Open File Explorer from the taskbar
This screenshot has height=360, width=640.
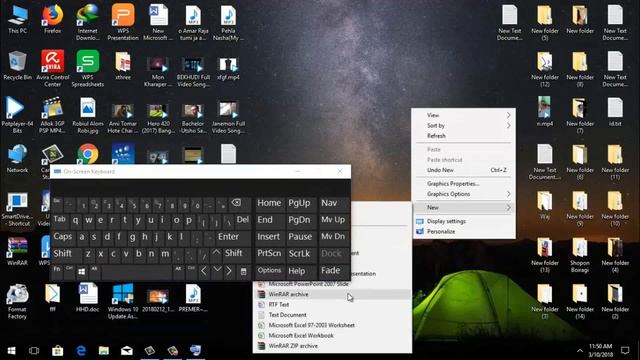coord(104,351)
